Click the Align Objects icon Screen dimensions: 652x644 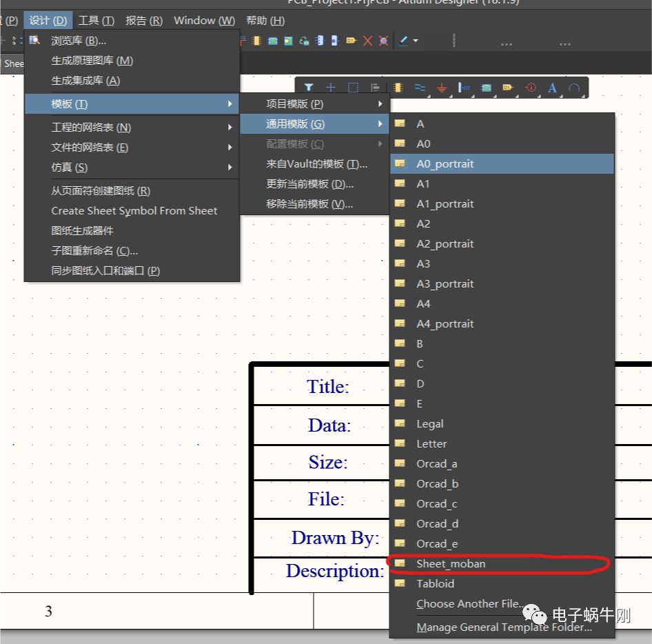point(375,88)
